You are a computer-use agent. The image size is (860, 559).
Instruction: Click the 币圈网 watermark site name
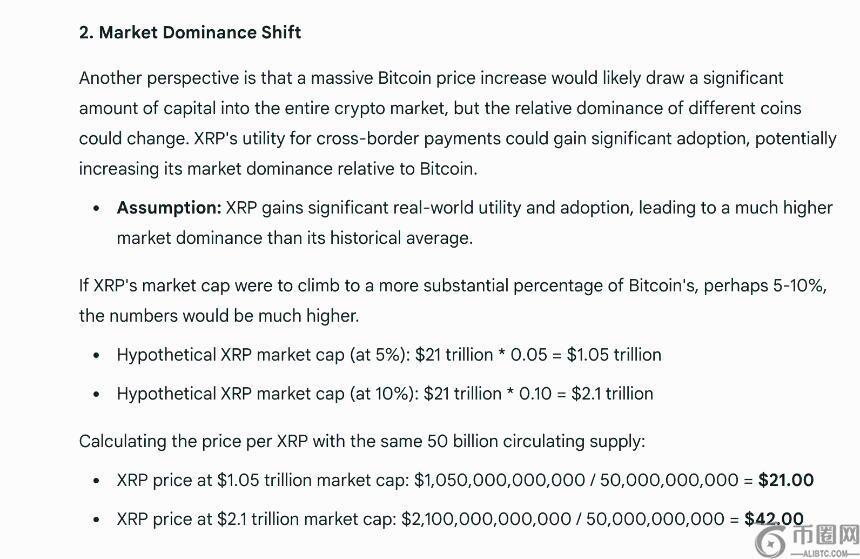[826, 535]
